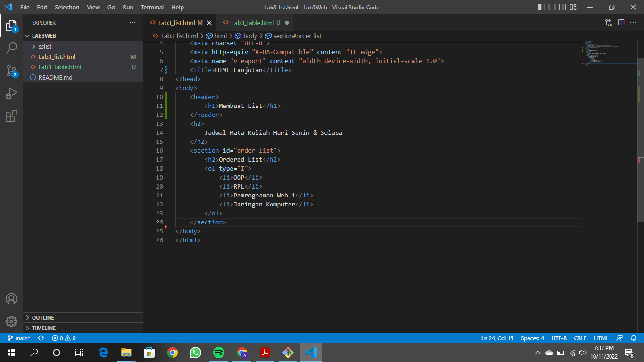
Task: Click line number 16 in the gutter
Action: click(x=159, y=151)
